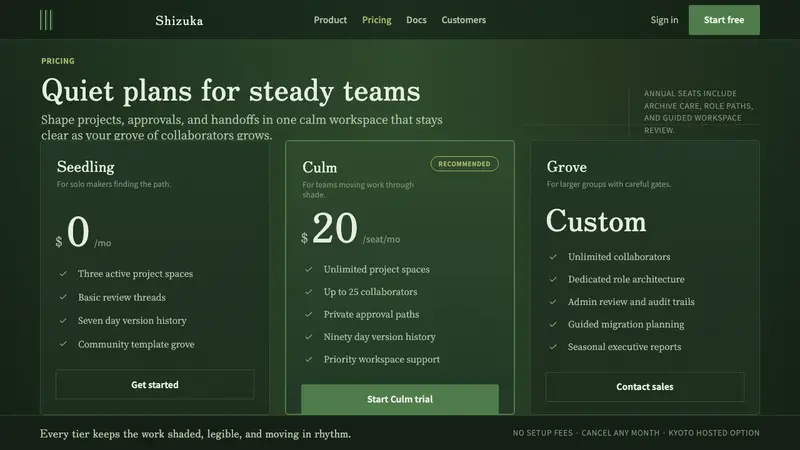Click 'Community template grove' text

coord(136,344)
